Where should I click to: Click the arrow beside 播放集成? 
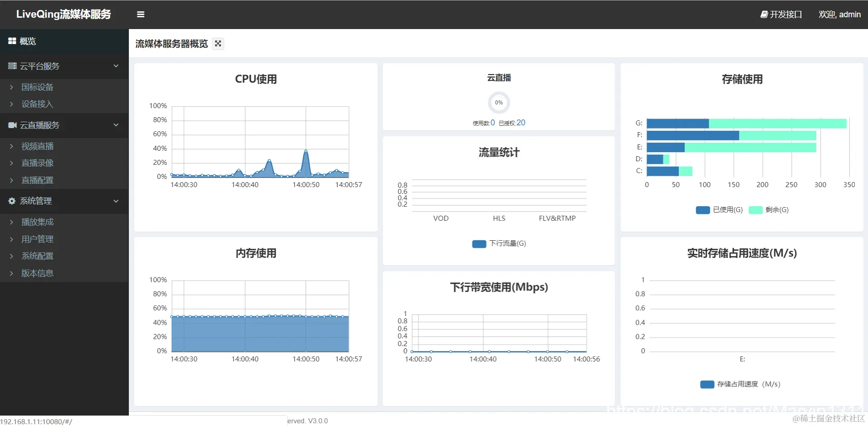click(x=11, y=222)
